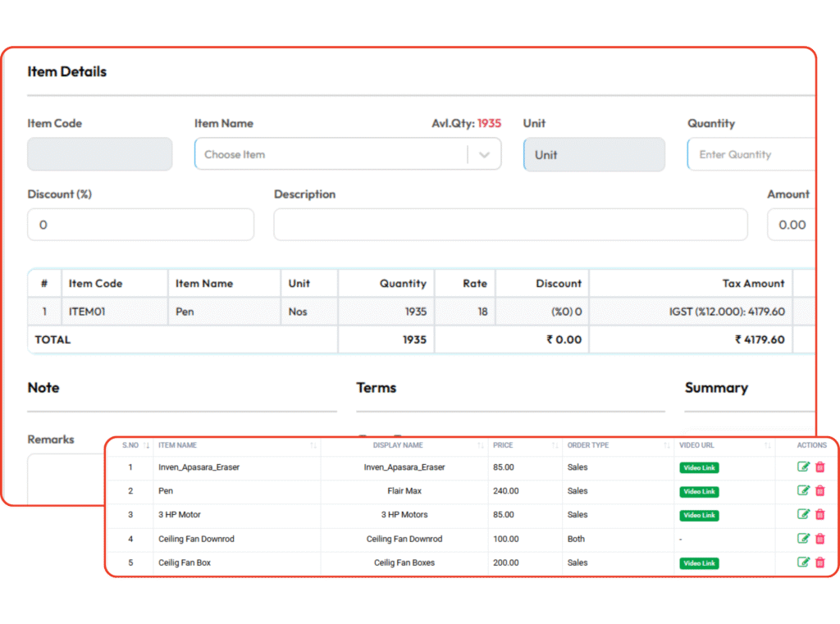Click the Enter Quantity field
The width and height of the screenshot is (840, 624).
click(751, 154)
